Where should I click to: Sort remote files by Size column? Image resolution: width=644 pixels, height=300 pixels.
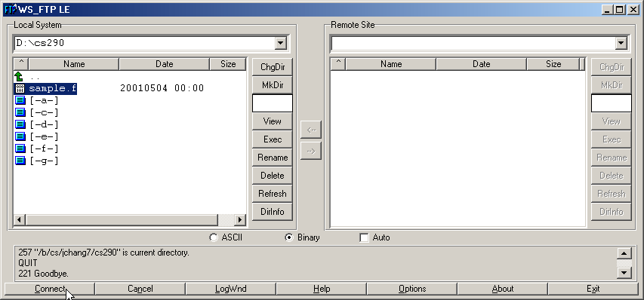(x=553, y=64)
